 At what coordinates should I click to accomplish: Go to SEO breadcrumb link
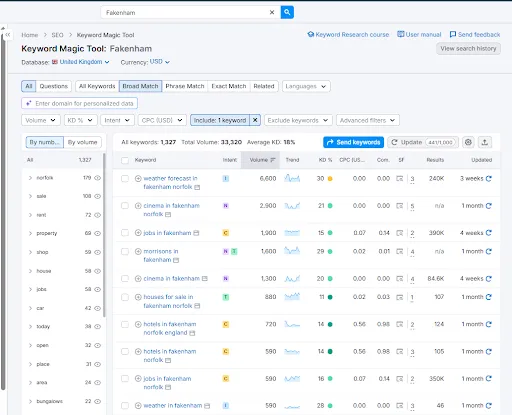pos(57,35)
